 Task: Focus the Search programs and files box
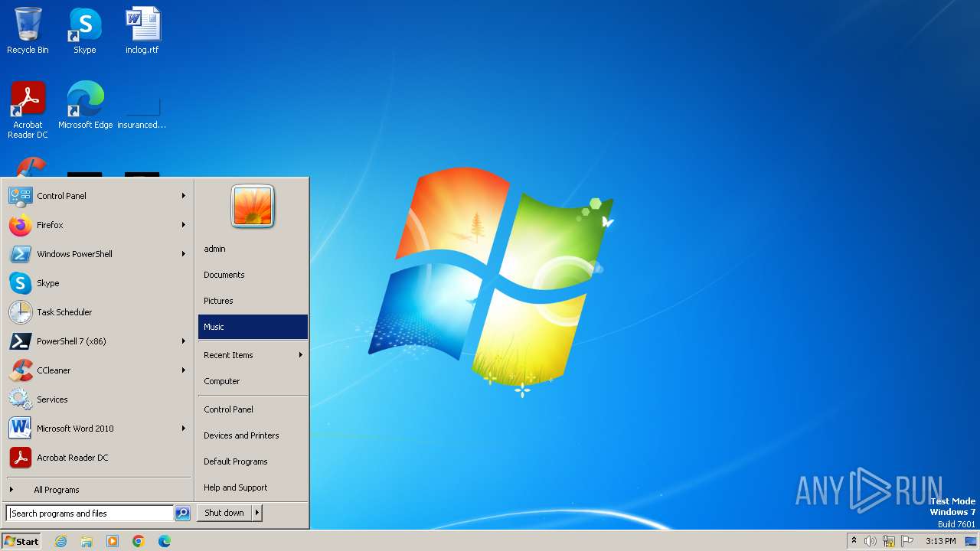coord(90,514)
